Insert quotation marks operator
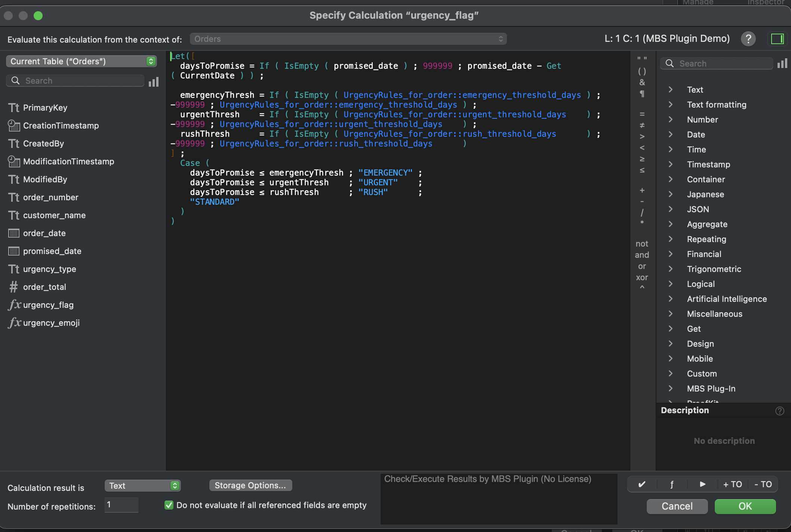This screenshot has height=532, width=791. pyautogui.click(x=642, y=59)
